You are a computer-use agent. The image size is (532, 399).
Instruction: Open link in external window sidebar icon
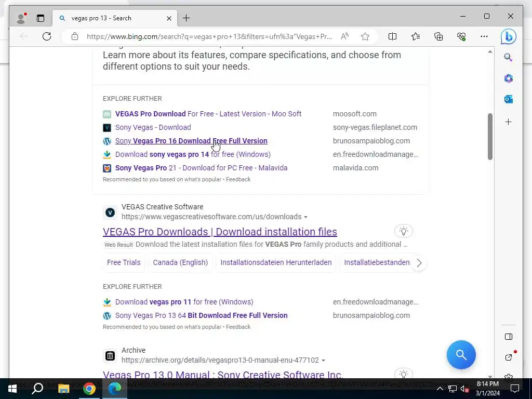click(x=508, y=357)
